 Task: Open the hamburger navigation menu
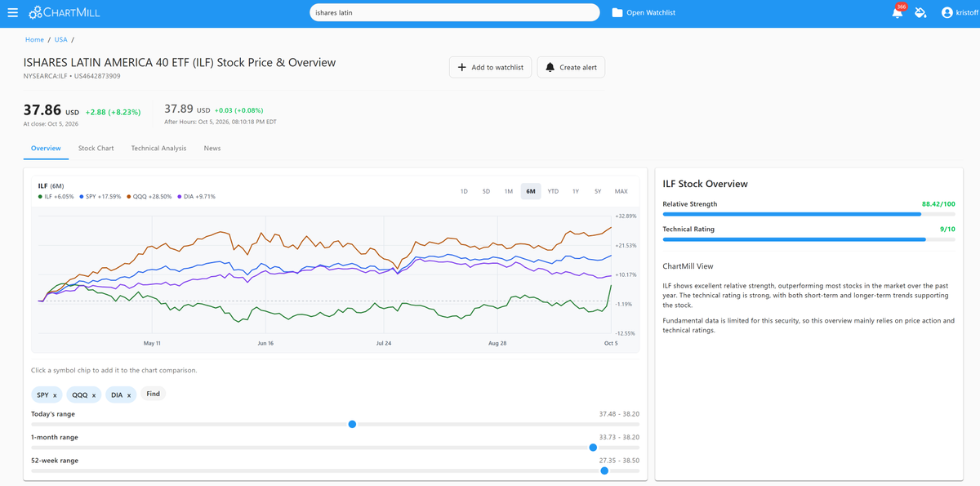click(x=12, y=13)
